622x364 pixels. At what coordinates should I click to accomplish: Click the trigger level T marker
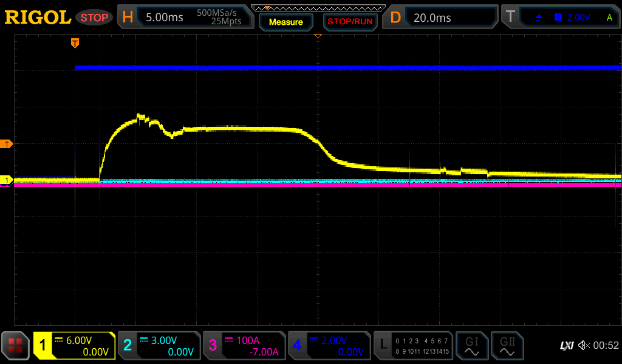coord(7,144)
